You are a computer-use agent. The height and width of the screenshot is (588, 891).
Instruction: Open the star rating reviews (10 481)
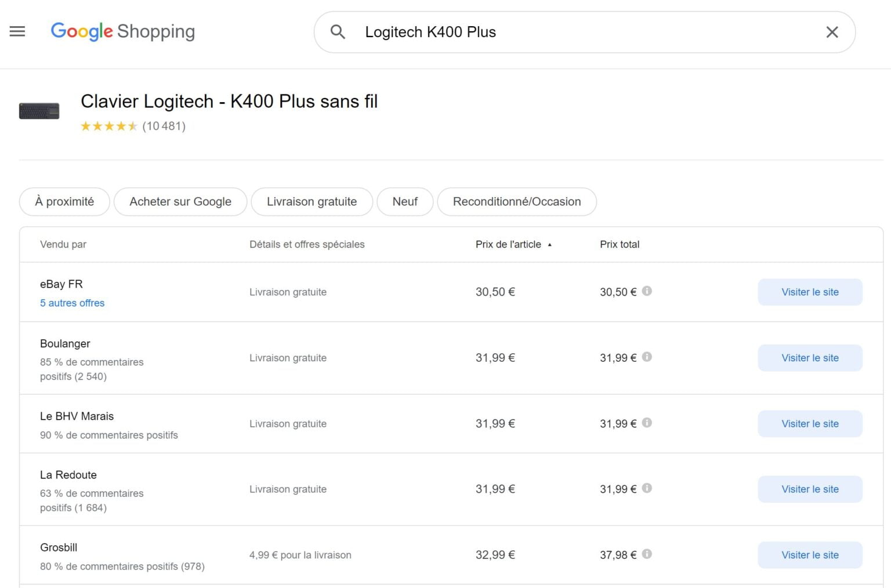[133, 126]
